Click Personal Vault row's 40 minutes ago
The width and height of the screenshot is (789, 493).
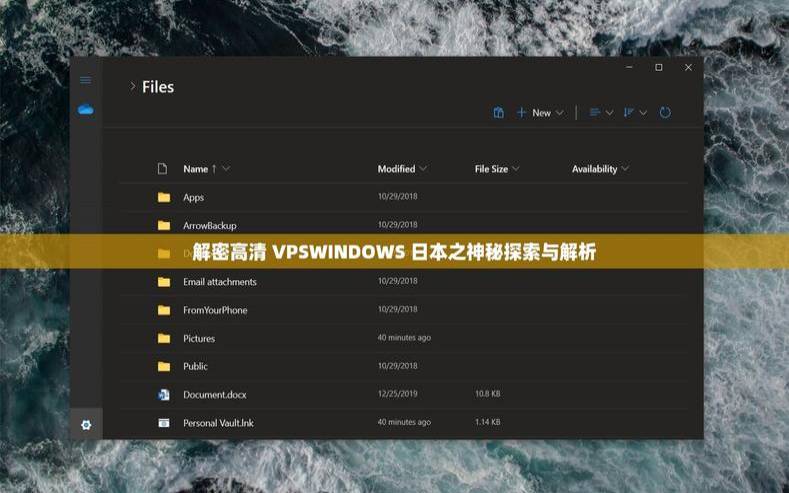pos(404,422)
